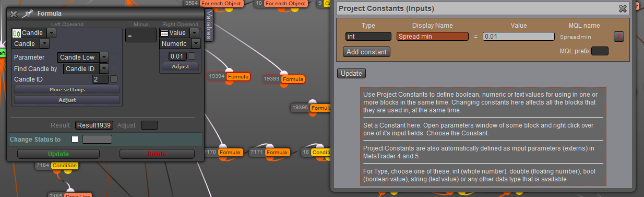Select the For each Object block 10

coord(285,4)
